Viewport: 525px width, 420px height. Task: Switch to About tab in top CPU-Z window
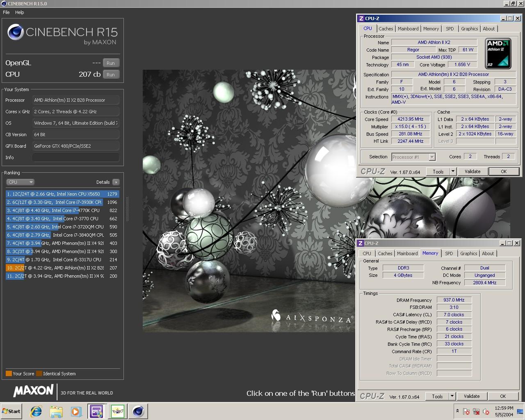point(489,29)
